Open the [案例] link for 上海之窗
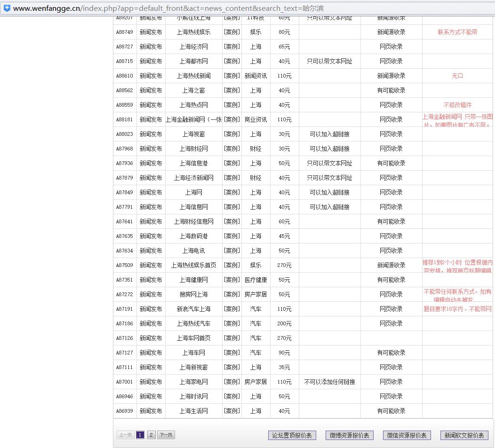The image size is (495, 448). coord(232,91)
